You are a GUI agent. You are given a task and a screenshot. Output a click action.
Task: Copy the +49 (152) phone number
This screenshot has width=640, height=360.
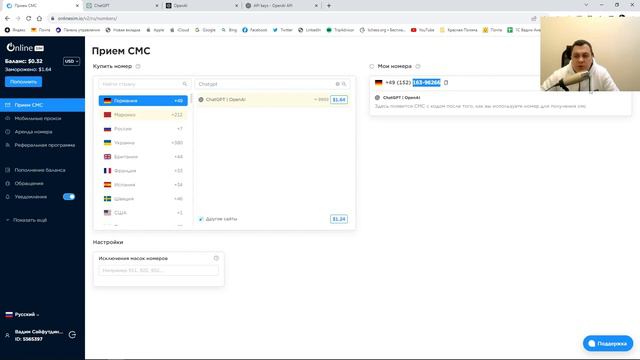click(x=446, y=82)
